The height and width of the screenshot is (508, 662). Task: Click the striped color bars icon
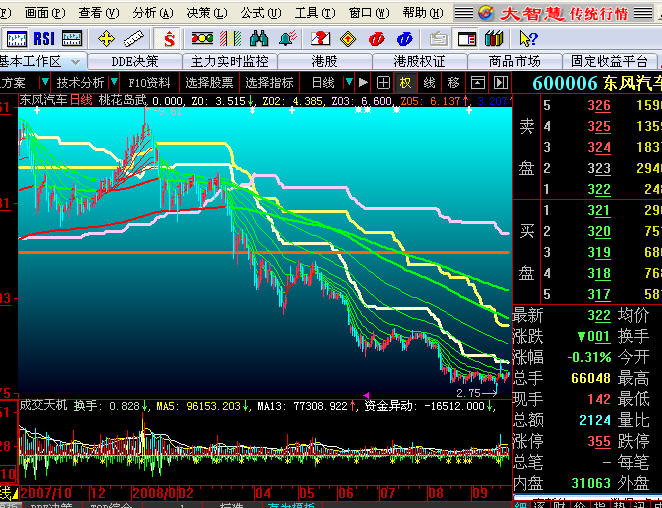point(231,39)
